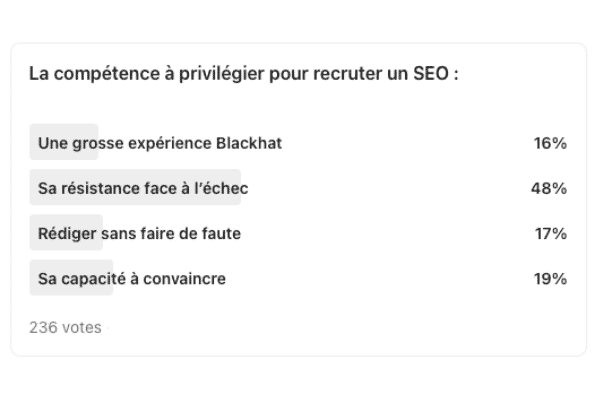This screenshot has height=397, width=595.
Task: Click the 17% result percentage
Action: click(x=551, y=234)
